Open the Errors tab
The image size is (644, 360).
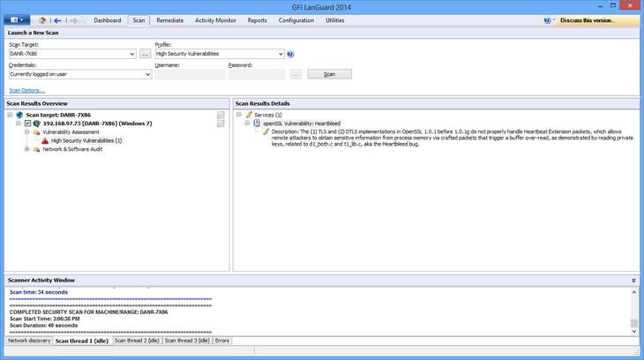[x=222, y=341]
